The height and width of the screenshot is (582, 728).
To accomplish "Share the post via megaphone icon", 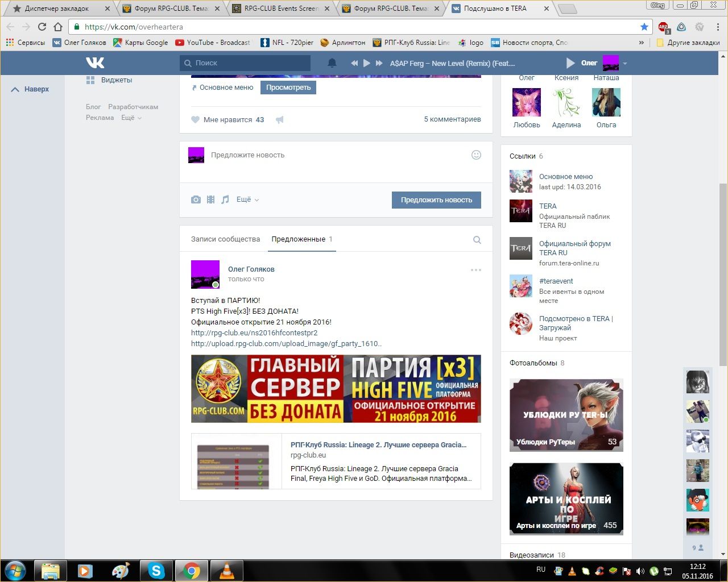I will click(279, 120).
